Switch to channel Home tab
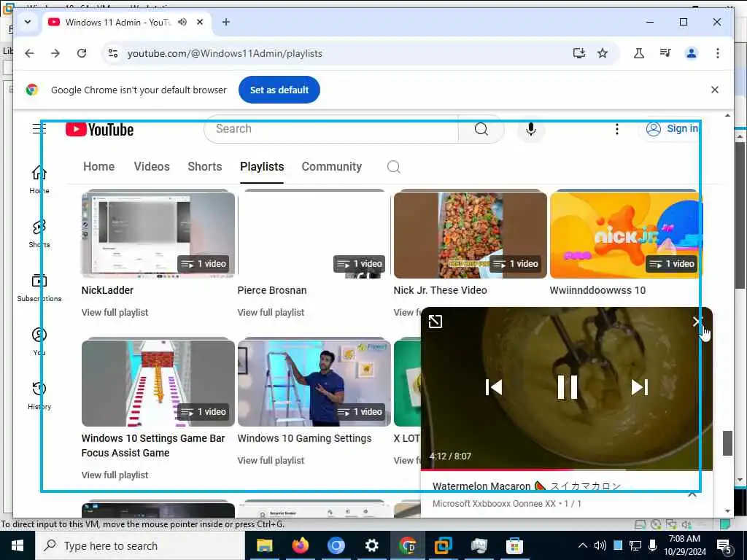747x560 pixels. tap(99, 167)
